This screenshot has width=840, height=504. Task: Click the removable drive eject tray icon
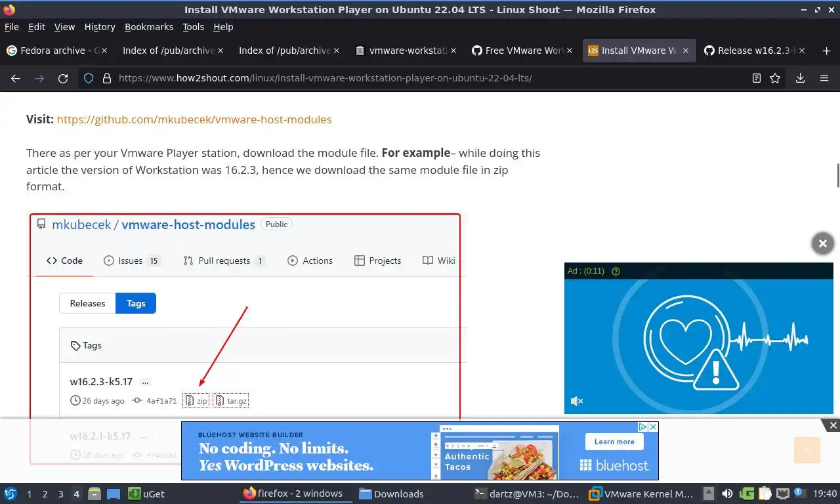[709, 493]
